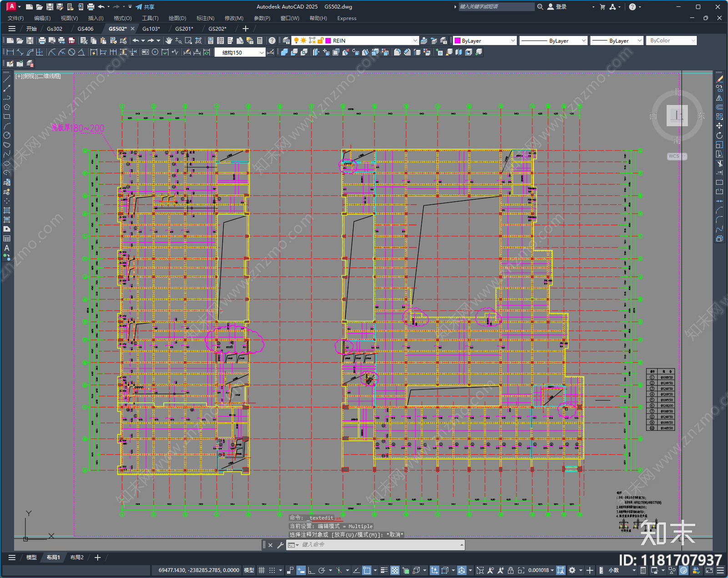Open the 标注(N) menu
The height and width of the screenshot is (578, 728).
[x=205, y=18]
